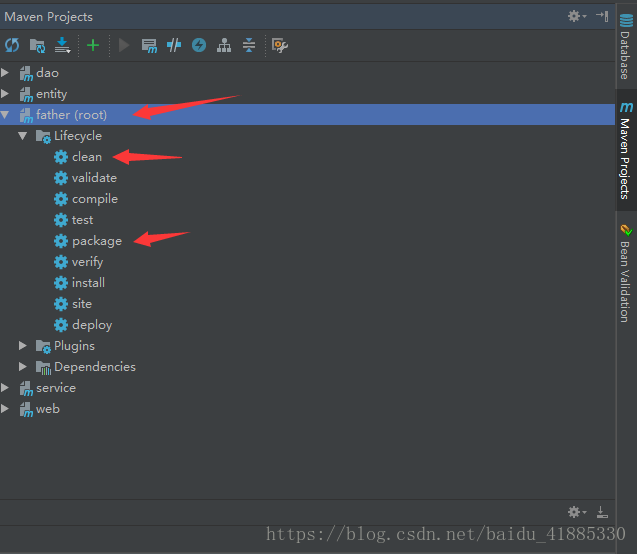Click bottom panel hide/download arrow icon
Image resolution: width=637 pixels, height=554 pixels.
click(x=602, y=512)
